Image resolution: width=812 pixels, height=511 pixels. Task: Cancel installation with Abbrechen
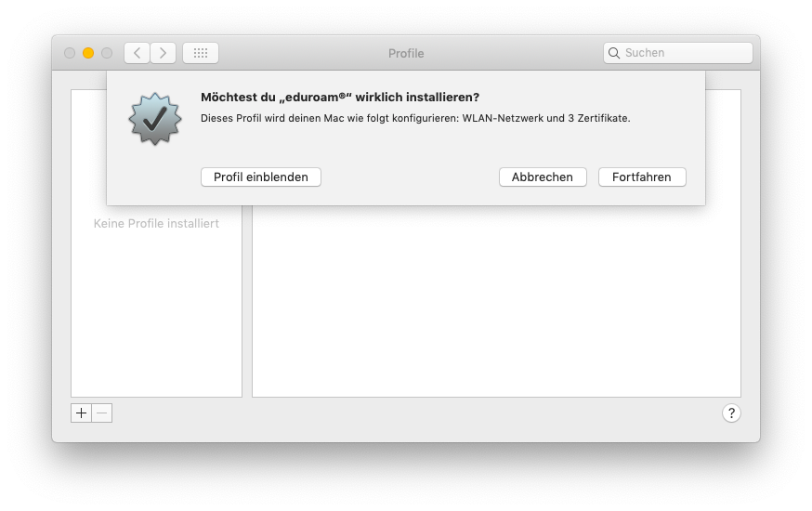click(543, 177)
